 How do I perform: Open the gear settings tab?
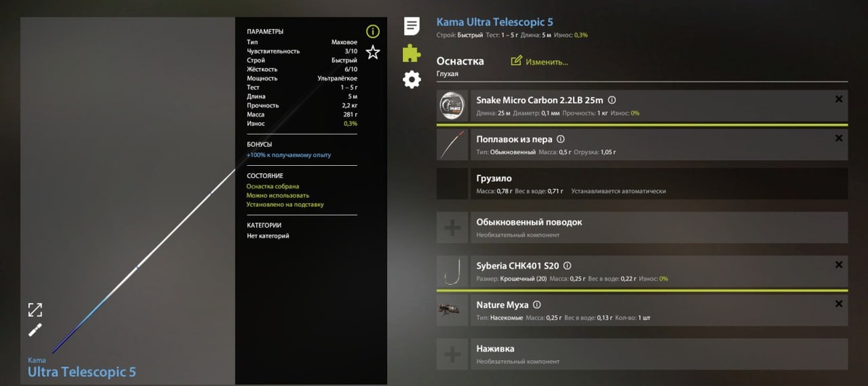pos(412,80)
